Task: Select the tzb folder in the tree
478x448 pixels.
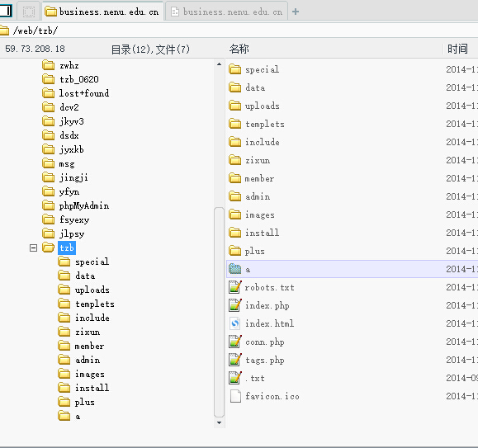Action: pos(67,248)
